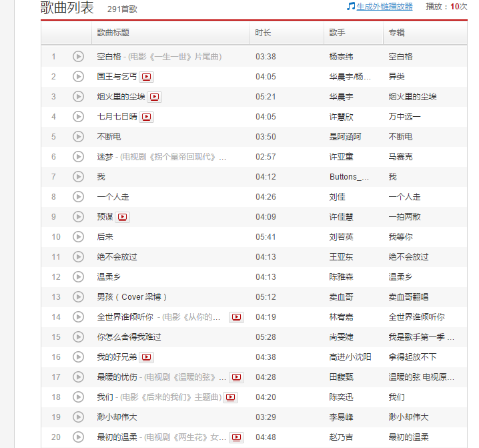Open artist 赵乃吉
The height and width of the screenshot is (448, 479).
click(x=341, y=437)
